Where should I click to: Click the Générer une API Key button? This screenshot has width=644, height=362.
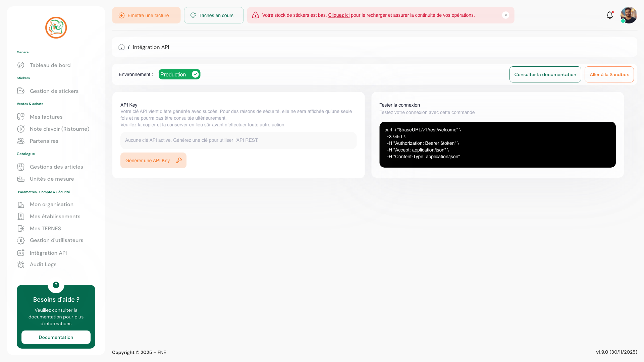(x=153, y=160)
